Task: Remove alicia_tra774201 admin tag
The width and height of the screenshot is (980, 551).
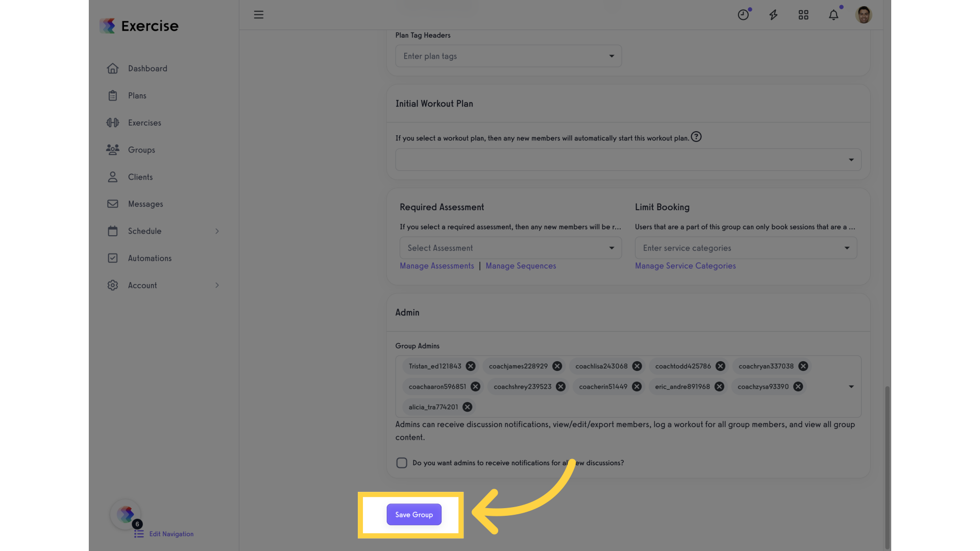Action: coord(467,407)
